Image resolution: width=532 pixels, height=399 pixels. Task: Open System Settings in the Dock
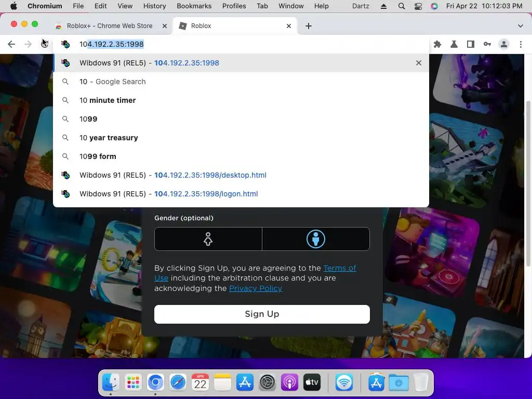[x=268, y=382]
